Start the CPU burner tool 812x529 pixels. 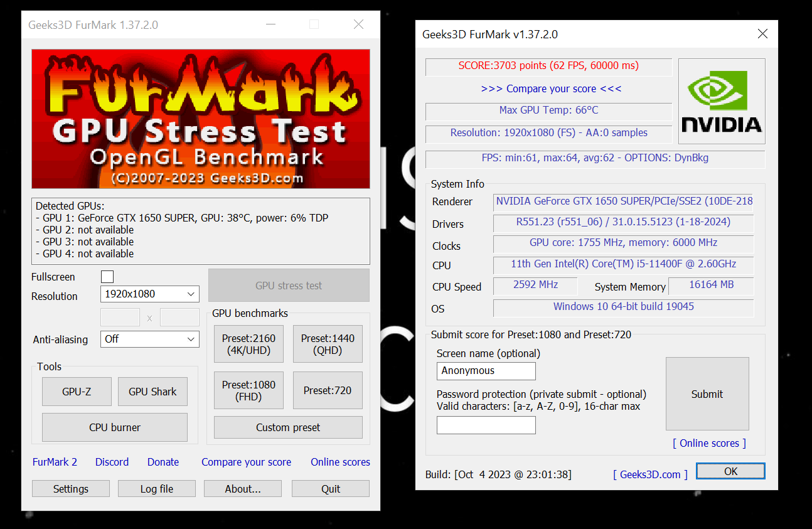tap(115, 427)
